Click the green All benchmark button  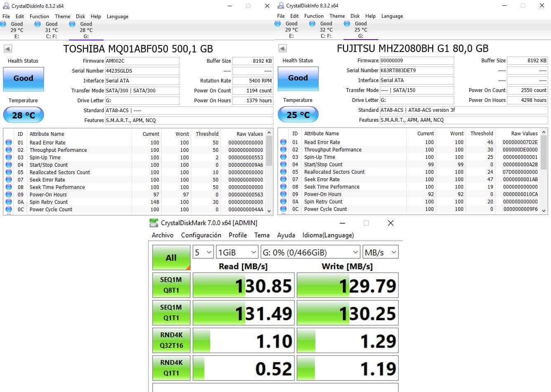point(171,257)
